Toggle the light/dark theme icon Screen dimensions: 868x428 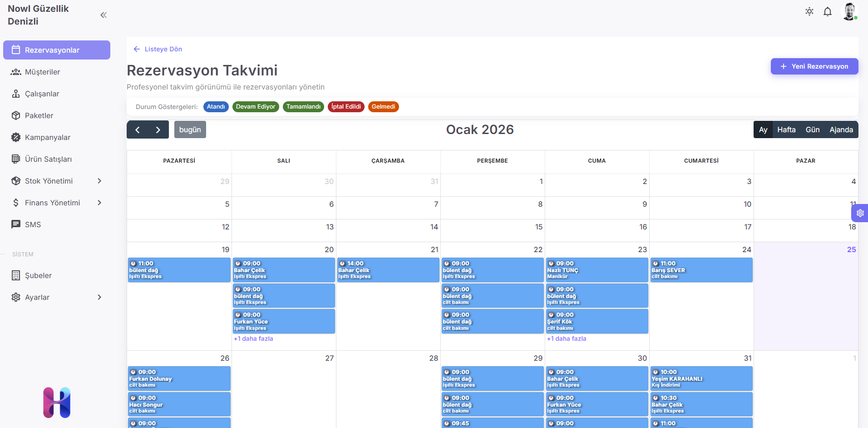[809, 11]
